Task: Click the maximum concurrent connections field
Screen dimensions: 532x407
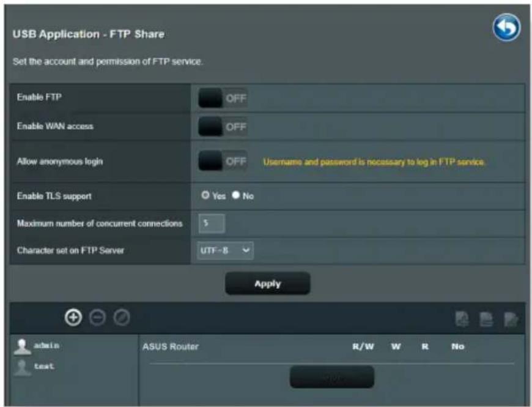Action: coord(212,223)
